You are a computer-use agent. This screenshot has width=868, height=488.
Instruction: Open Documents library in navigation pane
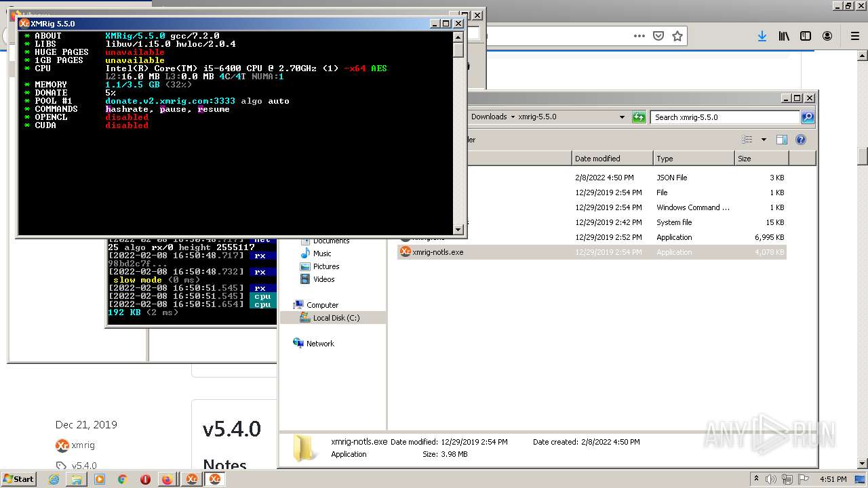pos(331,241)
